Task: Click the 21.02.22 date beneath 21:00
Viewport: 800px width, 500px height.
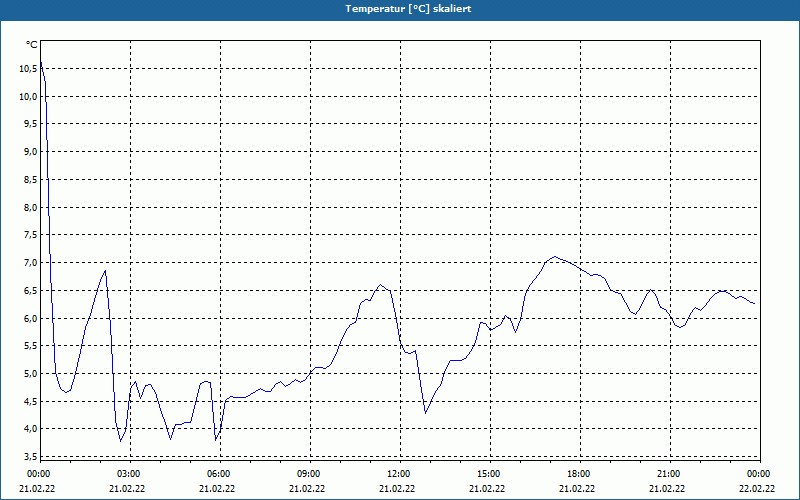Action: 667,489
